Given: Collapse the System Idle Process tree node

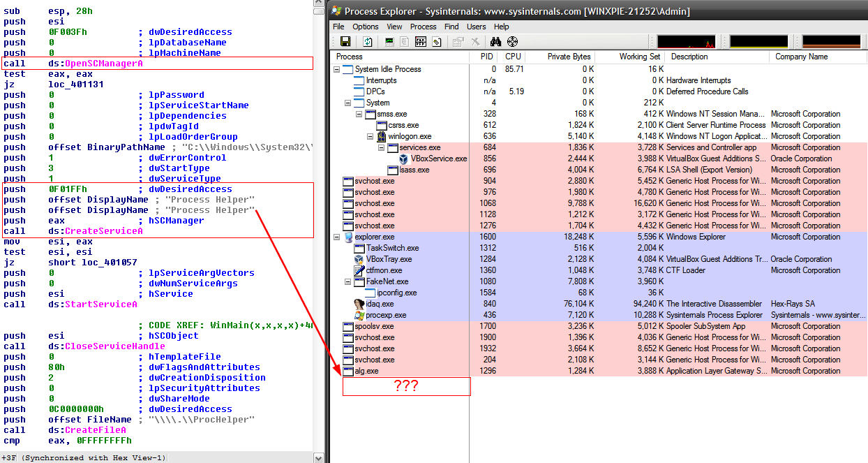Looking at the screenshot, I should pyautogui.click(x=337, y=69).
